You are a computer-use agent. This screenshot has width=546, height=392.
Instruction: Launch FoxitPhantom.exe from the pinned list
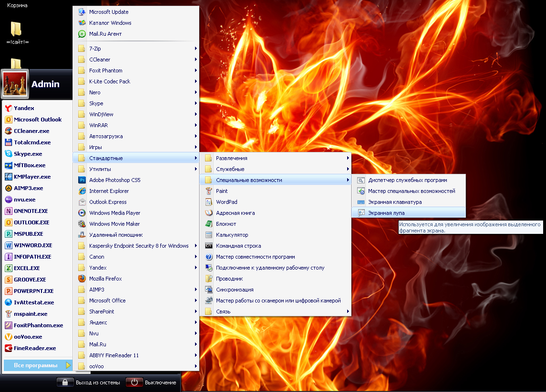click(x=37, y=325)
